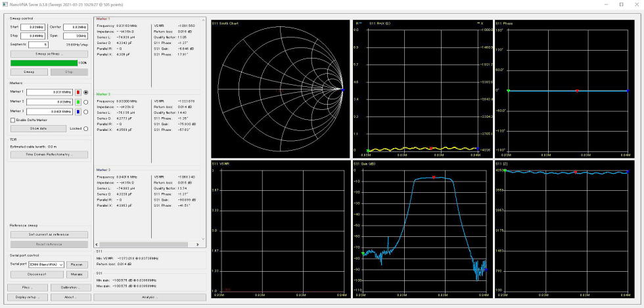The image size is (644, 308).
Task: Click red marker on S21 Gain curve
Action: 434,177
